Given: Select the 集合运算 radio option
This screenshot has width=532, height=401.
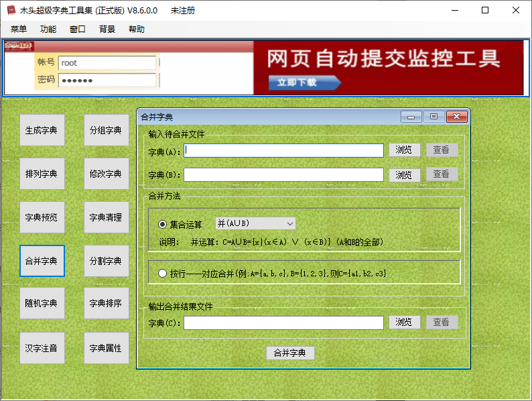Looking at the screenshot, I should (x=163, y=224).
